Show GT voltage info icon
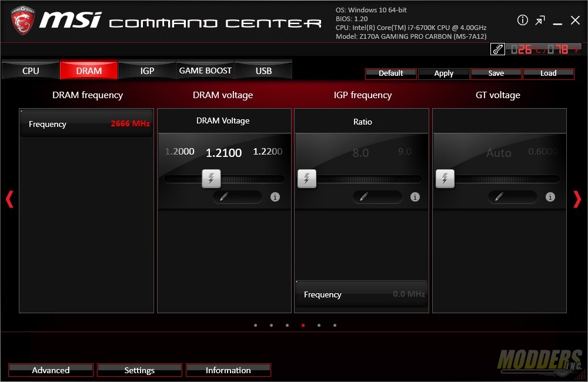The width and height of the screenshot is (588, 382). tap(550, 197)
